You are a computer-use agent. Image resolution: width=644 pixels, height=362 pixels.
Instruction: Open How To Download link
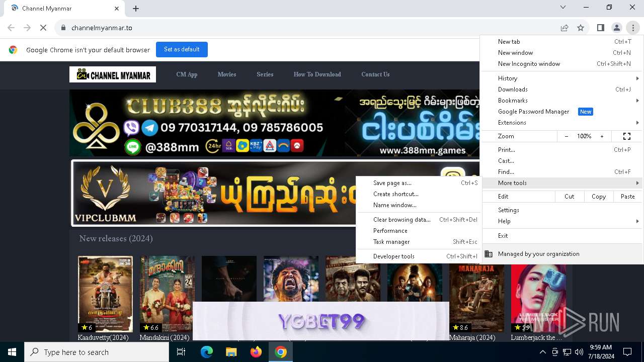pyautogui.click(x=317, y=74)
